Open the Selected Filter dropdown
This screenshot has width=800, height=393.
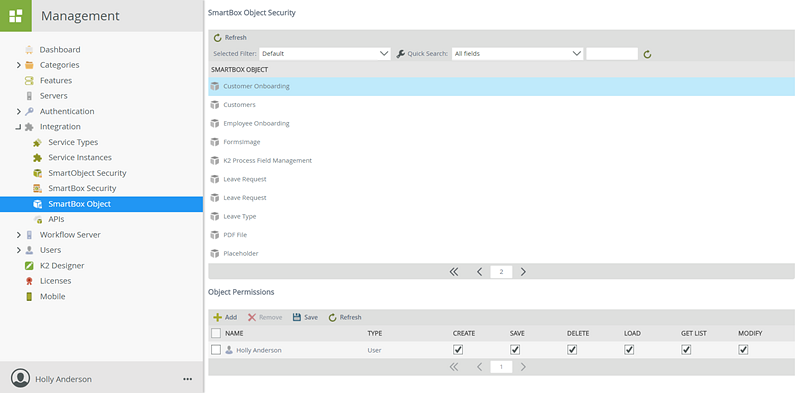coord(325,54)
